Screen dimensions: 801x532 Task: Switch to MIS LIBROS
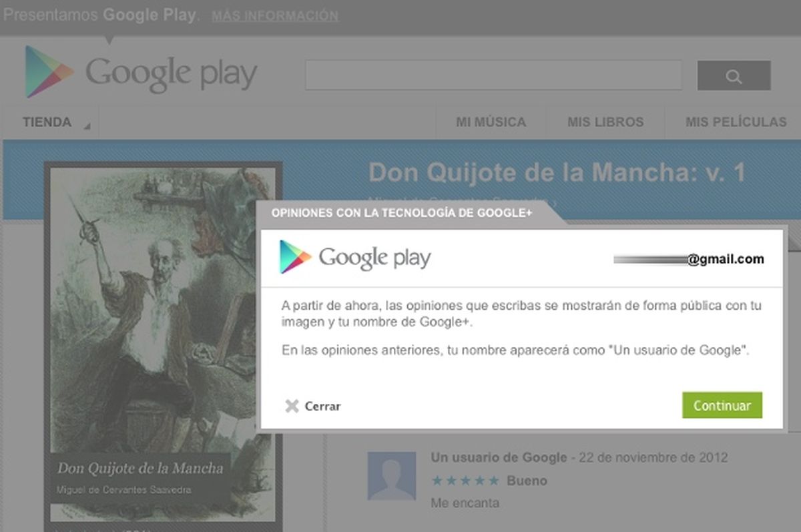(x=606, y=122)
